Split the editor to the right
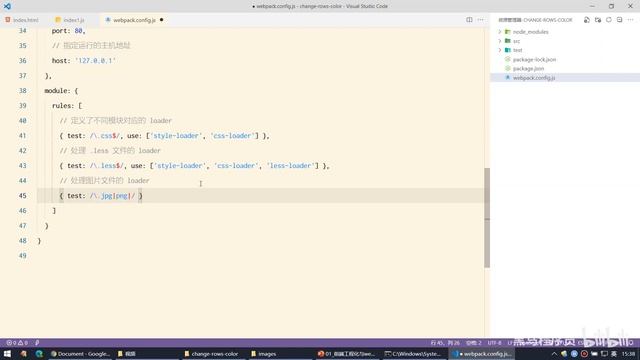Viewport: 640px width, 360px height. click(469, 20)
